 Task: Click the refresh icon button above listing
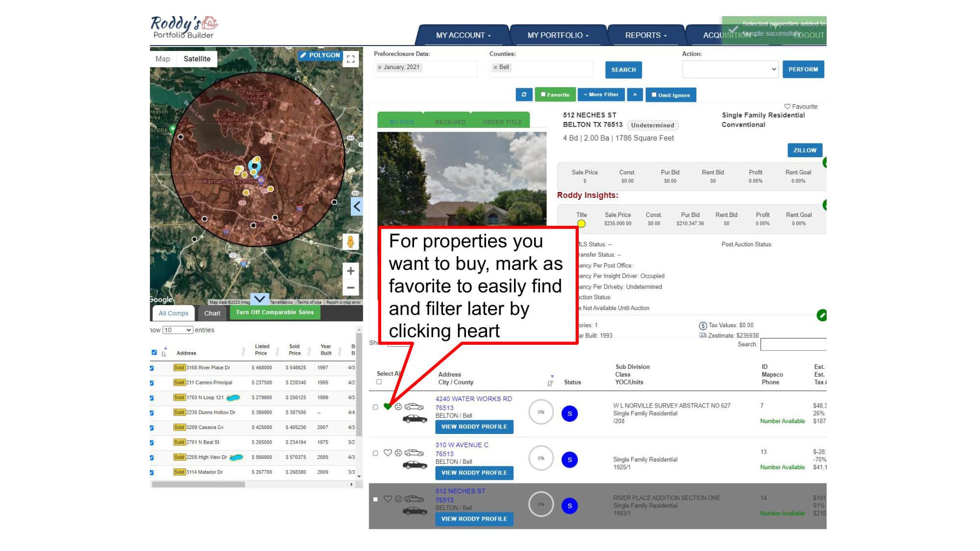[x=524, y=95]
